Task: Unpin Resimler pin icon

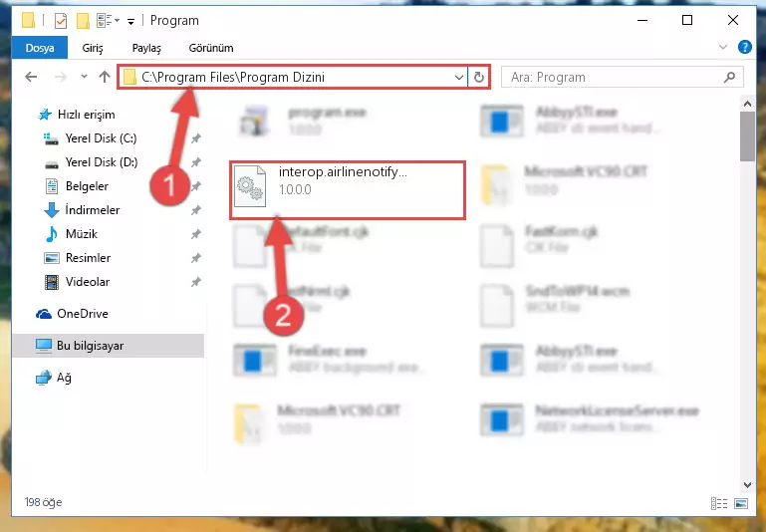Action: 196,258
